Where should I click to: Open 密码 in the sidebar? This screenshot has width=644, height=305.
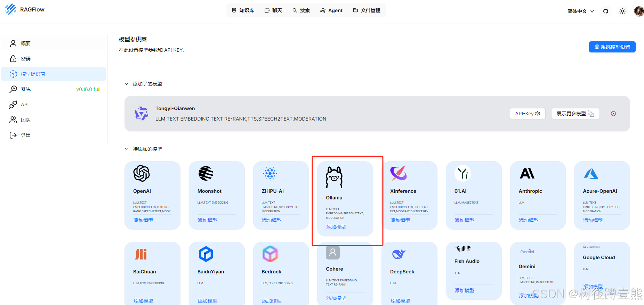[x=54, y=59]
